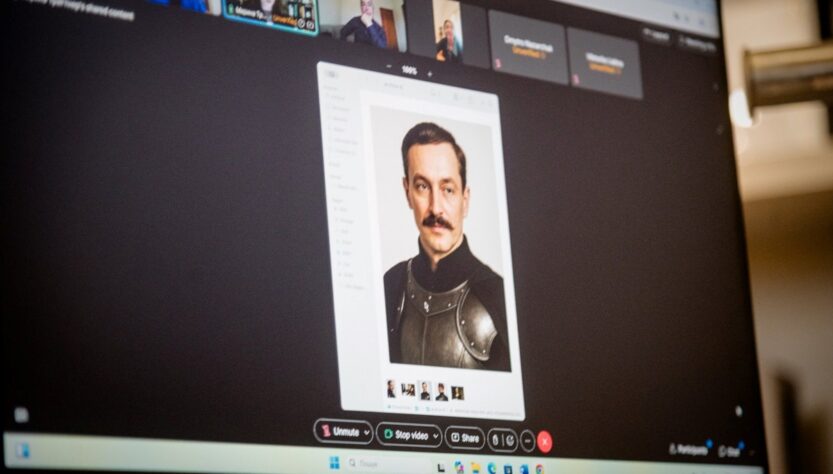
Task: Open the Chat panel button
Action: click(730, 451)
